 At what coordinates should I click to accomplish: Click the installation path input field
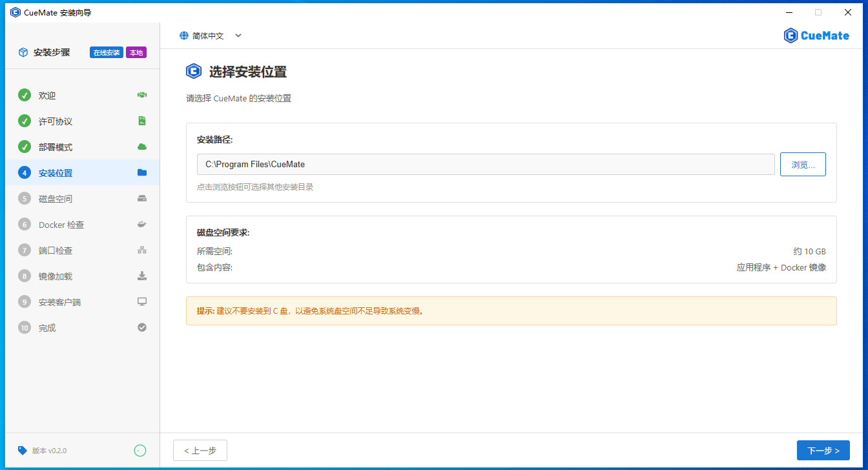[485, 165]
